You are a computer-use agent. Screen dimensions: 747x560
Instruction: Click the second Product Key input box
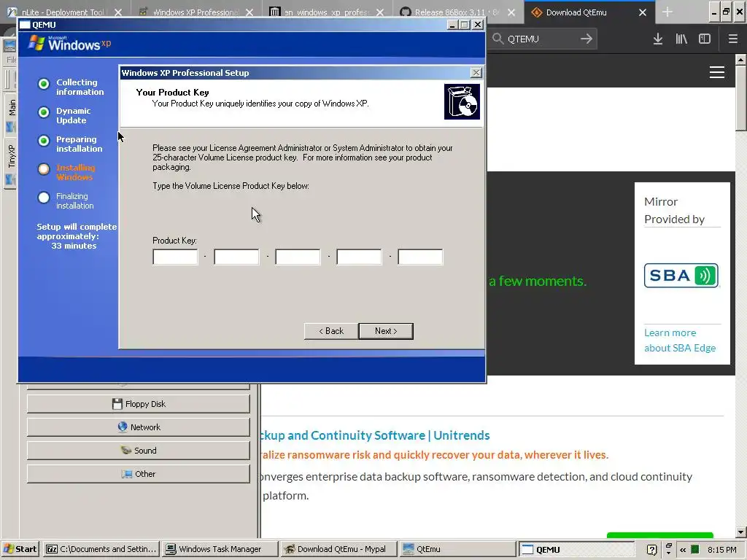(237, 257)
